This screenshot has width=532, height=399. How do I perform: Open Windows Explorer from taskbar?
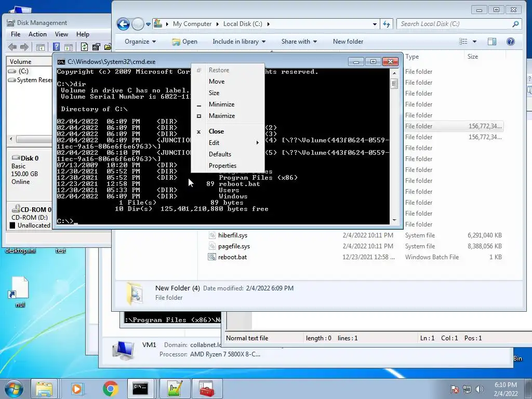point(44,389)
